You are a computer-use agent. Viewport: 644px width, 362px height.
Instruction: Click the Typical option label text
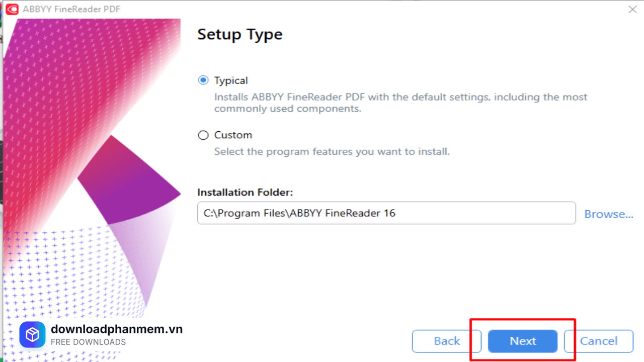[231, 80]
